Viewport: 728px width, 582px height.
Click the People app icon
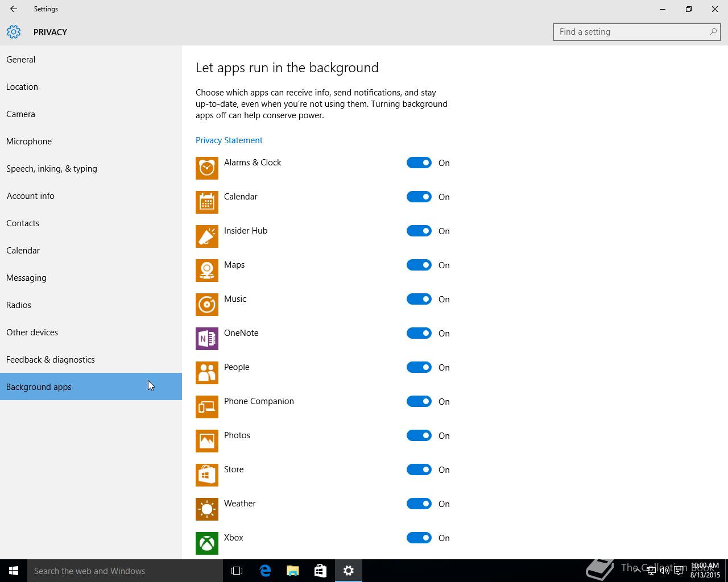207,373
